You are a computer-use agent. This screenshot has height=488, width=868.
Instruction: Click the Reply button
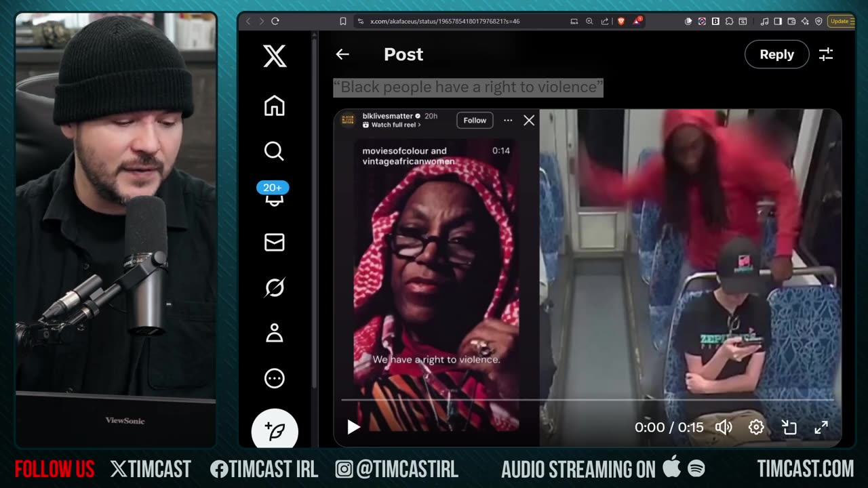[x=776, y=54]
